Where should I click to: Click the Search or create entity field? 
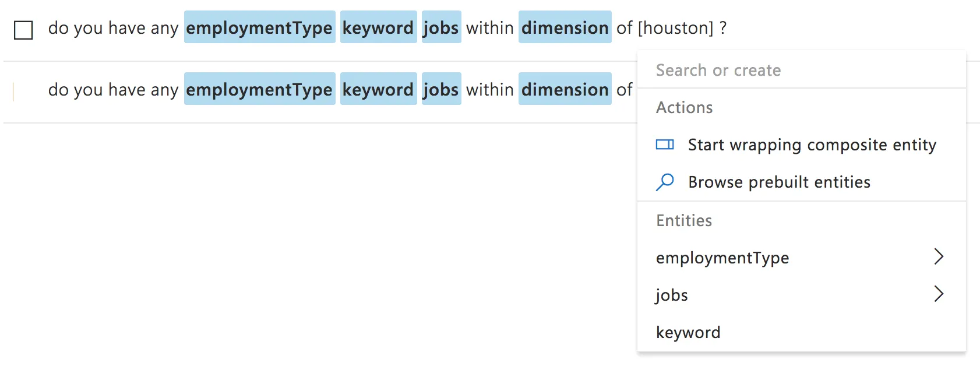pos(801,70)
